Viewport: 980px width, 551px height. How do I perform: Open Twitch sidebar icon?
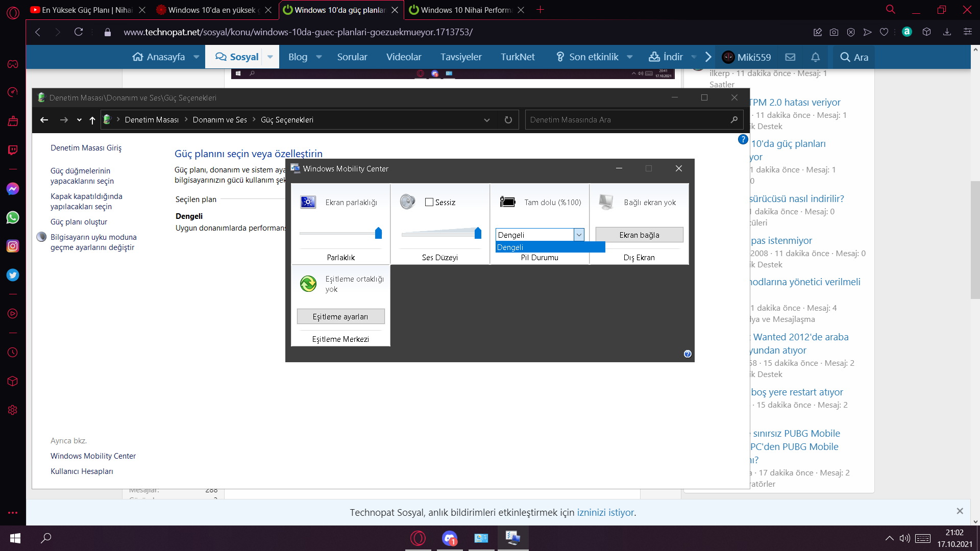pyautogui.click(x=13, y=150)
